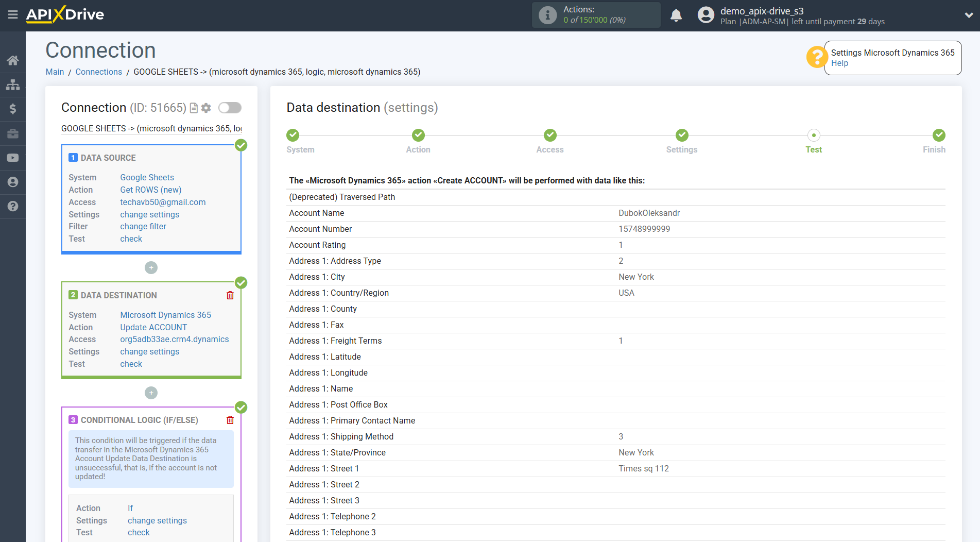Viewport: 980px width, 542px height.
Task: Click Get ROWS (new) action link
Action: pyautogui.click(x=151, y=190)
